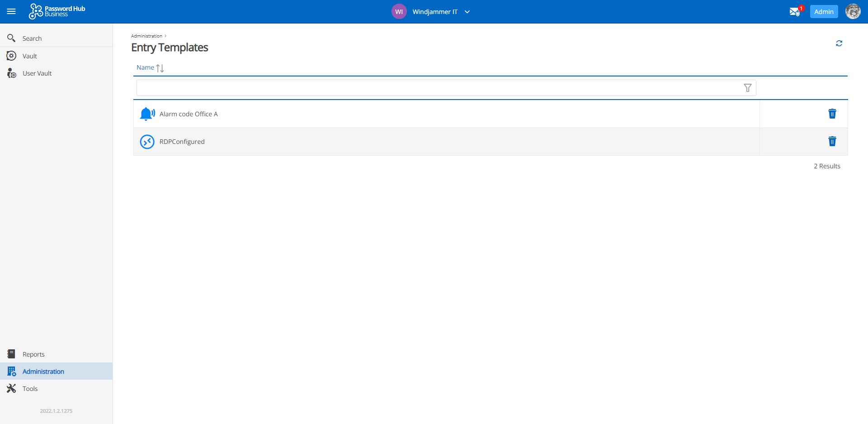Click the RDP icon next to RDPConfigured

coord(147,142)
